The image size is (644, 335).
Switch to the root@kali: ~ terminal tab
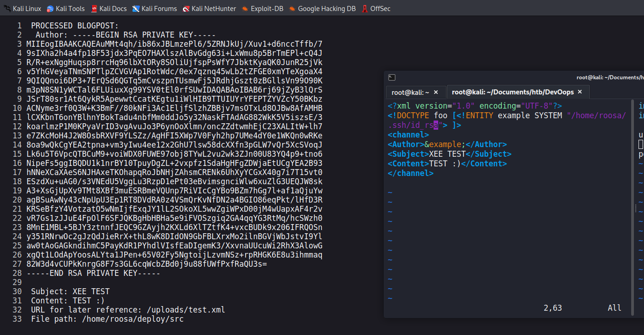point(411,92)
